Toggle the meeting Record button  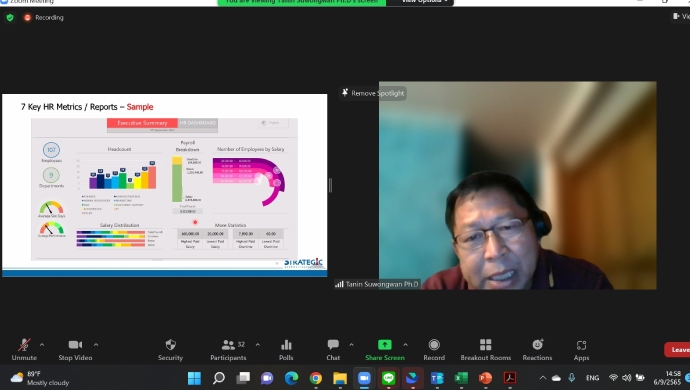coord(434,350)
